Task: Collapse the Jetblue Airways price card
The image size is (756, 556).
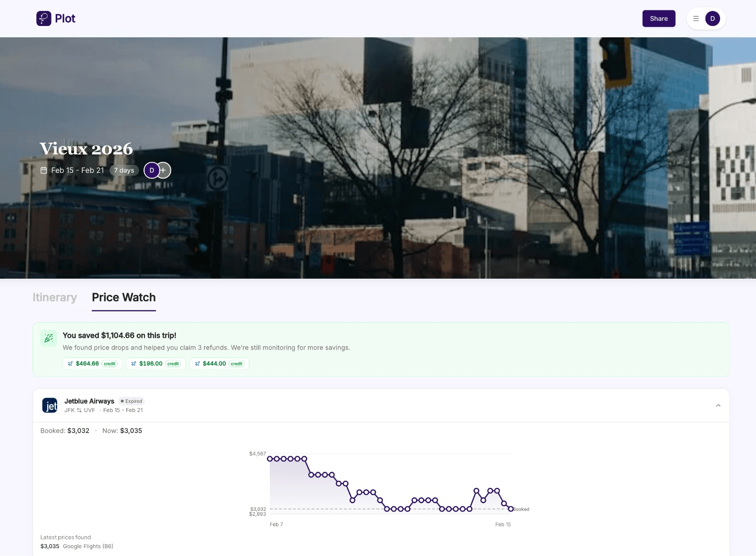Action: 718,405
